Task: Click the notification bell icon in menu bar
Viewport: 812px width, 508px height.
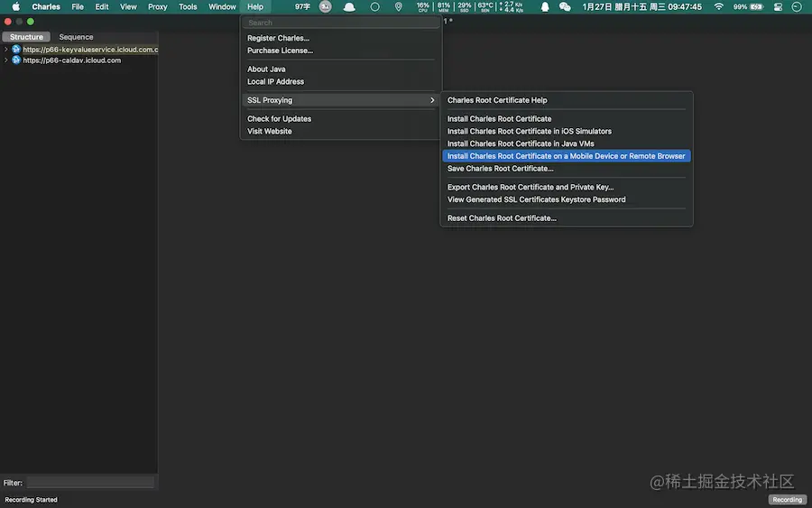Action: [x=545, y=6]
